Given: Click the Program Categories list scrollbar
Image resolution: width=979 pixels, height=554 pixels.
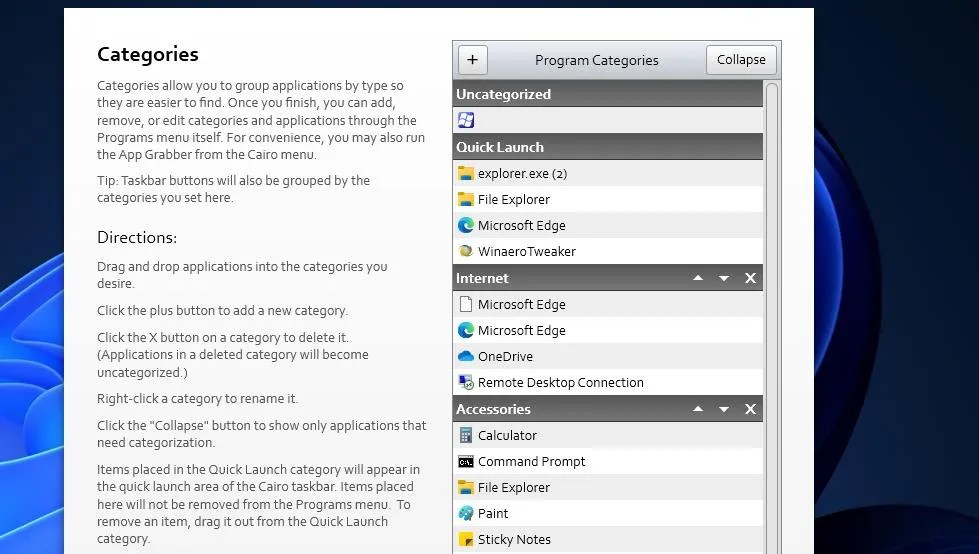Looking at the screenshot, I should [x=772, y=317].
